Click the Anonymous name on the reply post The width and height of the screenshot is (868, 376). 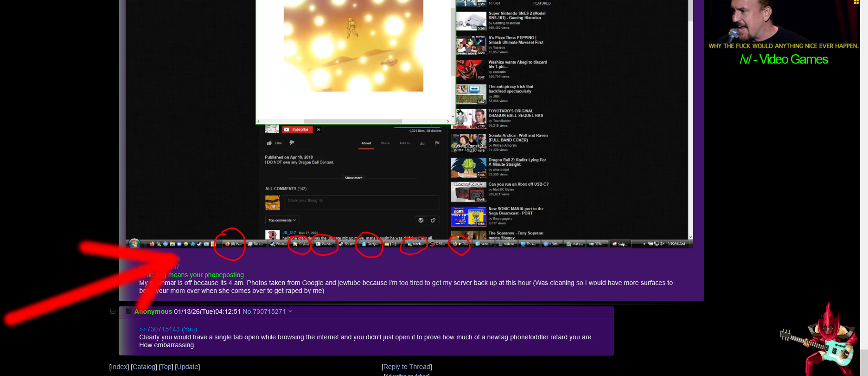[x=153, y=311]
